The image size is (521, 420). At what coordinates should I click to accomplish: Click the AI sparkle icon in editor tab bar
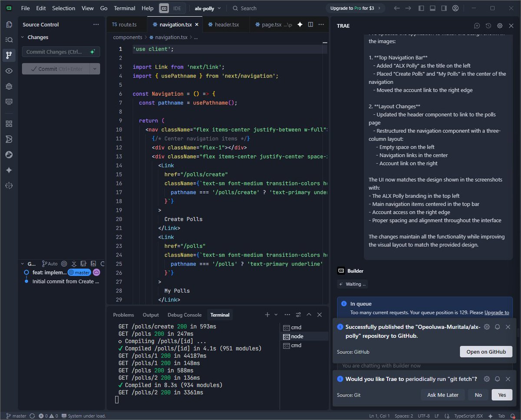300,25
